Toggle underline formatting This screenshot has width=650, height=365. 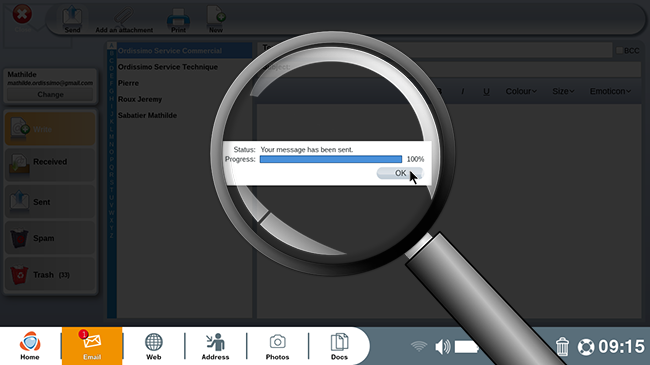coord(486,91)
